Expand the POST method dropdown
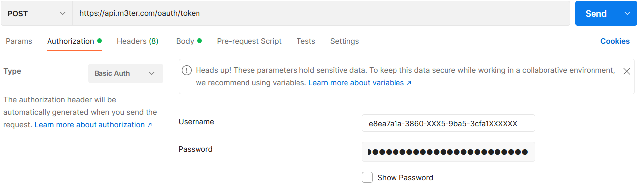Screen dimensions: 644x194 (37, 14)
